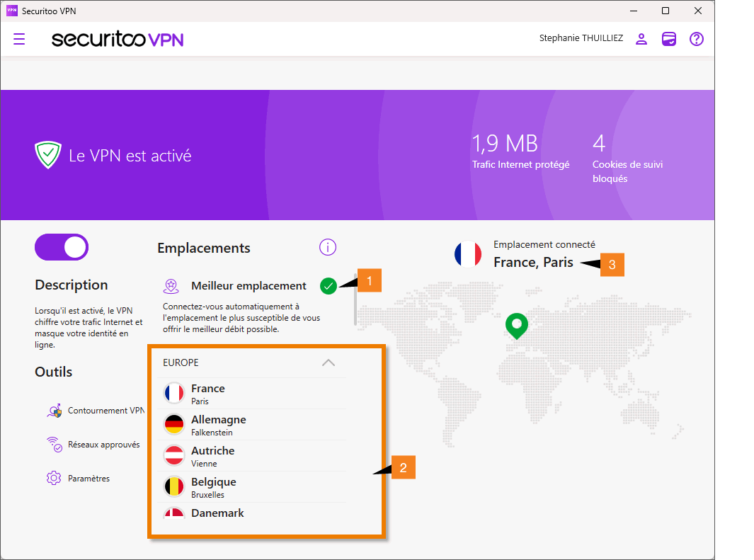Collapse the EUROPE section chevron
The width and height of the screenshot is (754, 560).
click(x=329, y=362)
